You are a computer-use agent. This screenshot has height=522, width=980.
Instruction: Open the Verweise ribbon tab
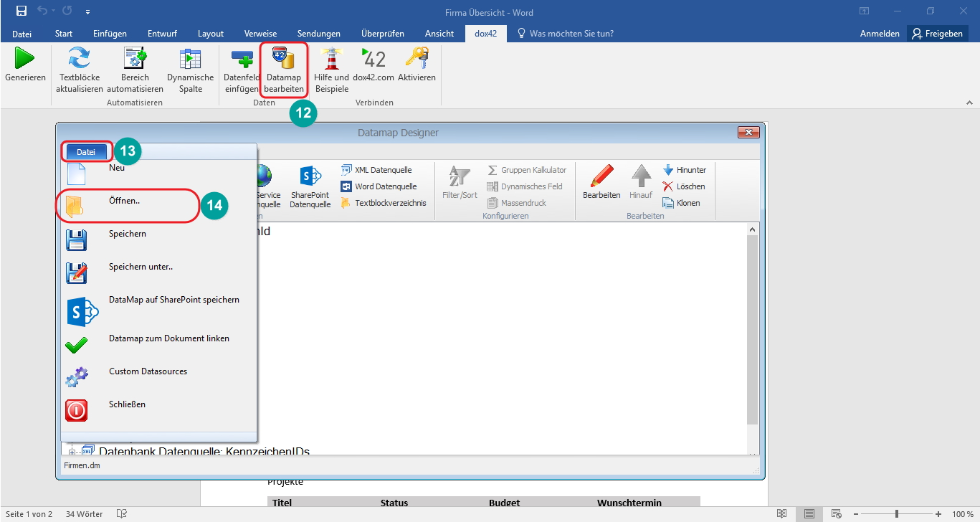coord(260,34)
